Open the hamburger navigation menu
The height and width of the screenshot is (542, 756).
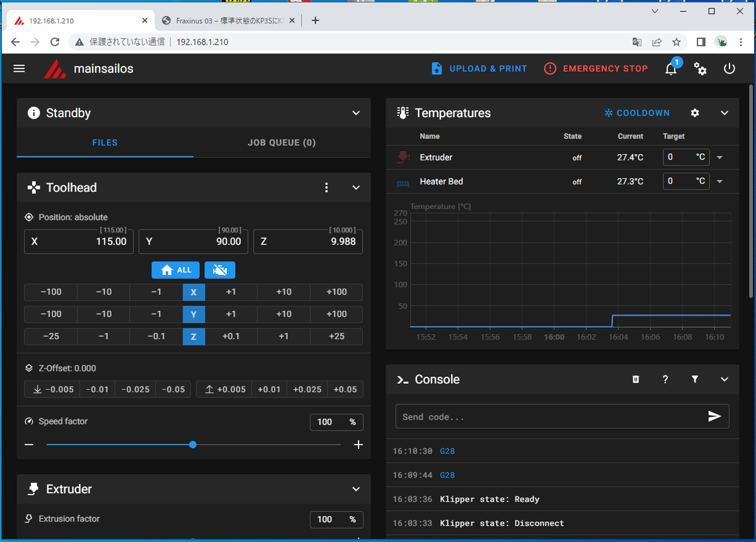[x=19, y=69]
